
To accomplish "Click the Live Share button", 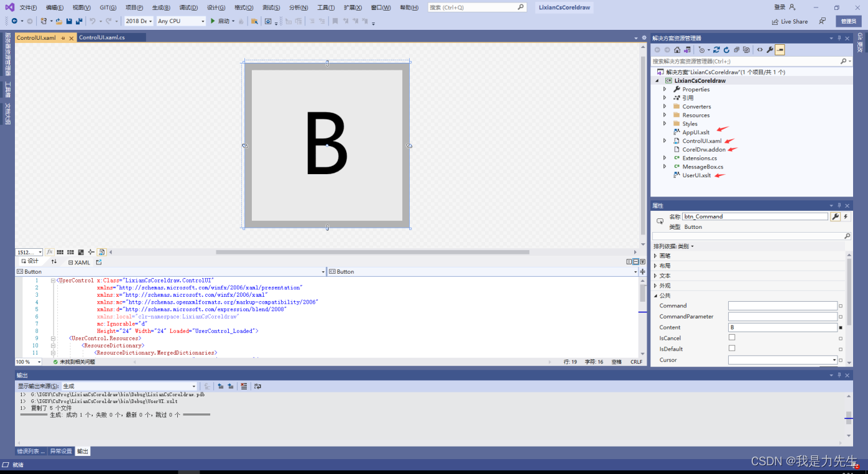I will click(x=790, y=21).
